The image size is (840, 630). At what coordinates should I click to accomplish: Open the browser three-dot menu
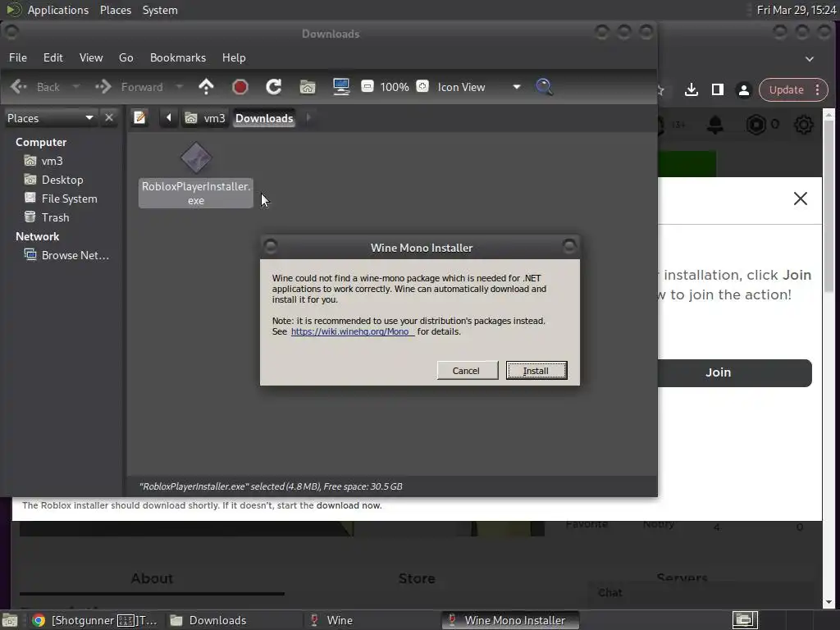(x=818, y=90)
